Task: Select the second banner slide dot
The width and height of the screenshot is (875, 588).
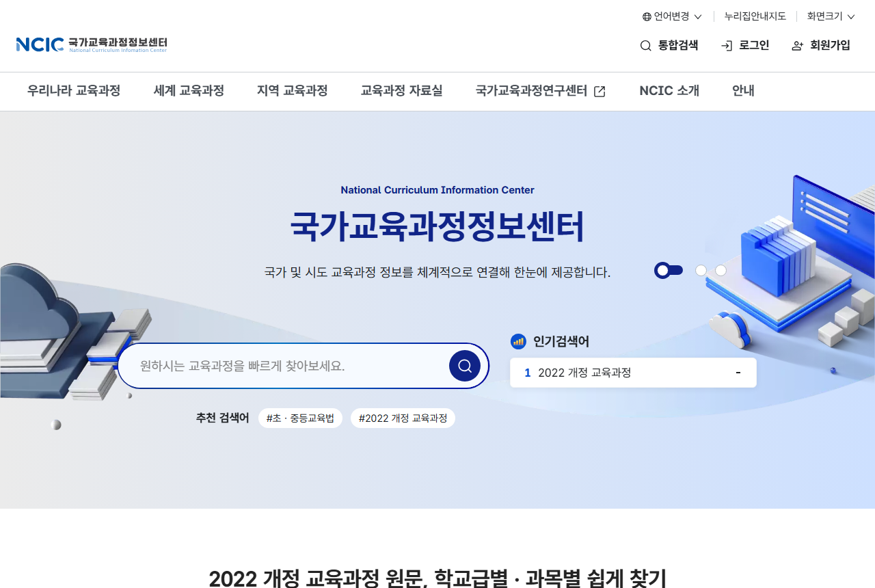Action: click(701, 271)
